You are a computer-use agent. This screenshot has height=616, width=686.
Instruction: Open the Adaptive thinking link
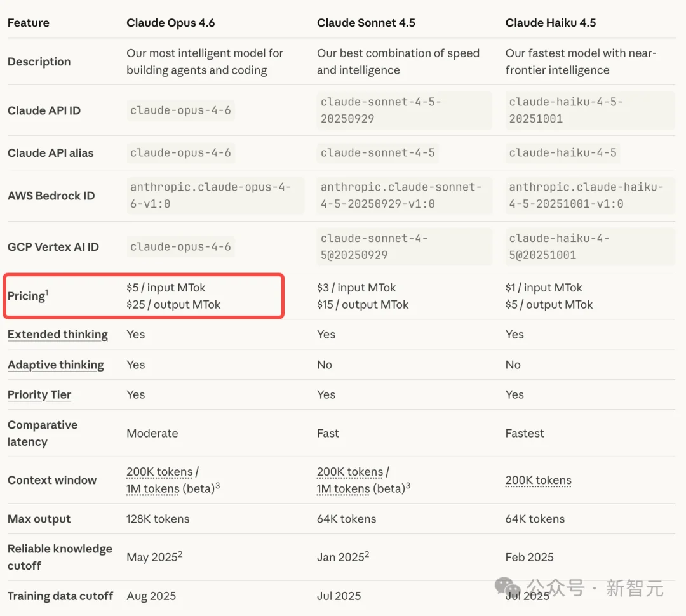pyautogui.click(x=56, y=365)
